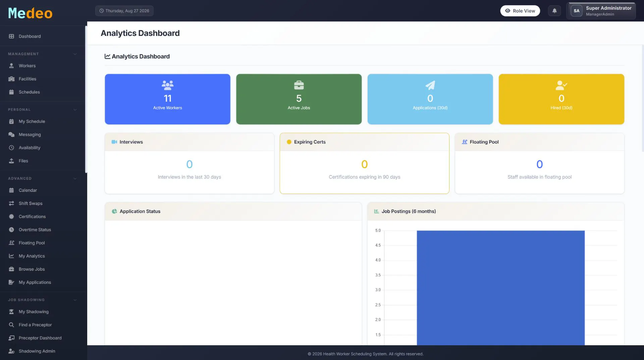
Task: Click the Browse Jobs briefcase icon
Action: pyautogui.click(x=11, y=269)
